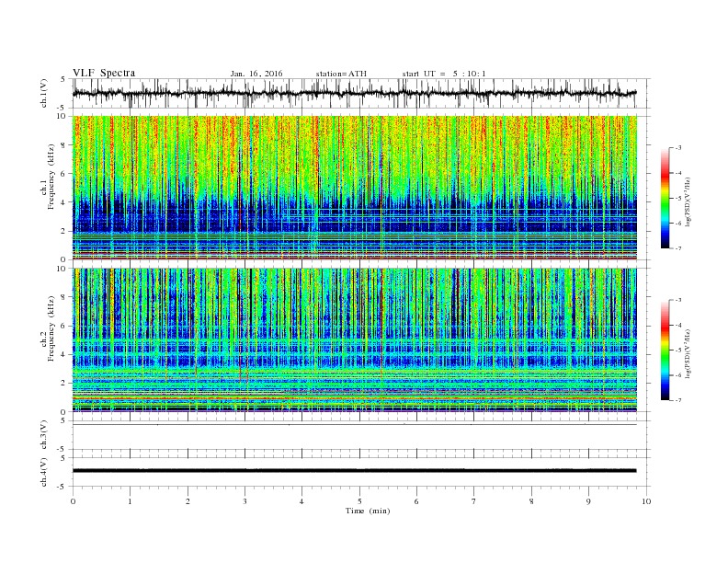This screenshot has height=563, width=728.
Task: Click the ch.3 flat line trace
Action: (354, 425)
